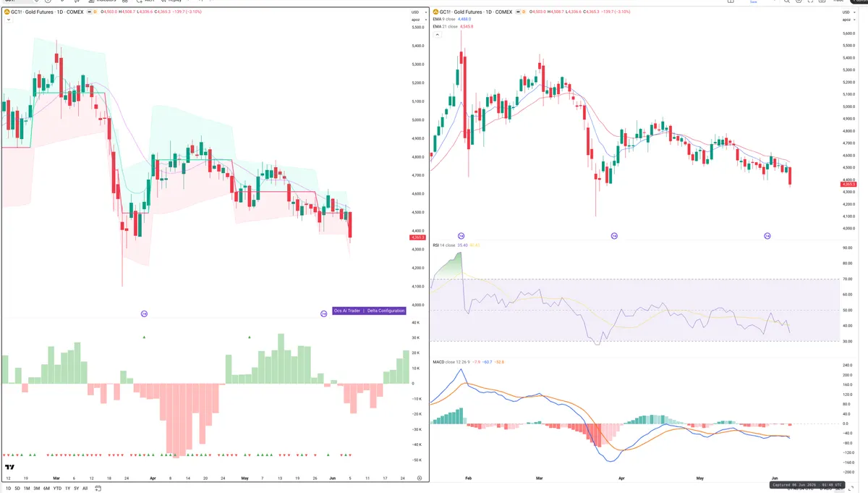Screen dimensions: 868x493
Task: Select the EMA 21 close legend entry
Action: tap(446, 27)
